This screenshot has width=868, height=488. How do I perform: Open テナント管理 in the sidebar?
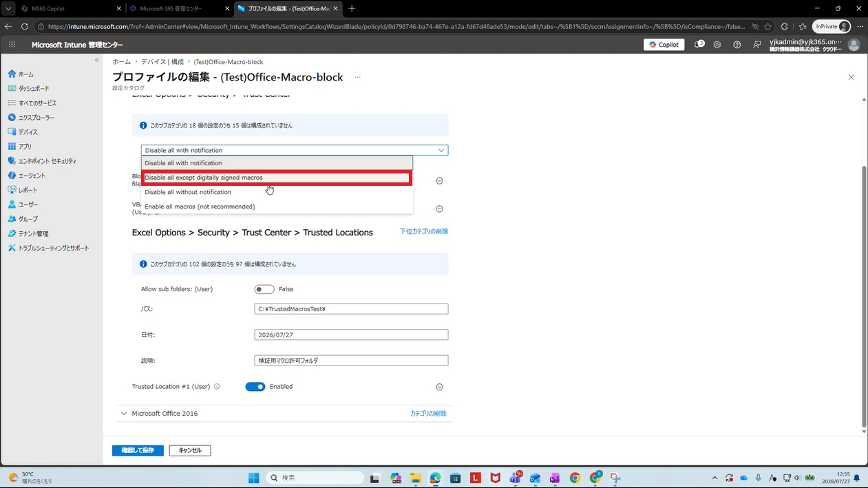(x=28, y=233)
